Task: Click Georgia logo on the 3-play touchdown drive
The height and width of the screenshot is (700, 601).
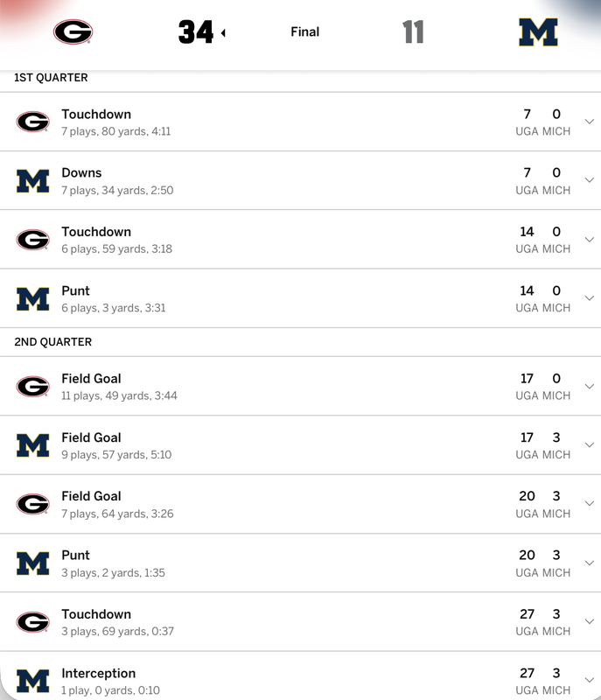Action: pyautogui.click(x=33, y=622)
